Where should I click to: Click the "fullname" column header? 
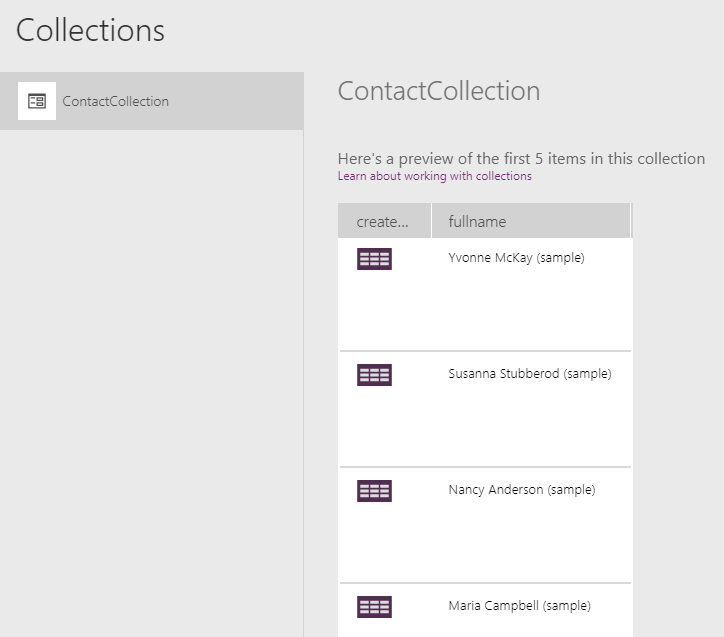tap(478, 221)
